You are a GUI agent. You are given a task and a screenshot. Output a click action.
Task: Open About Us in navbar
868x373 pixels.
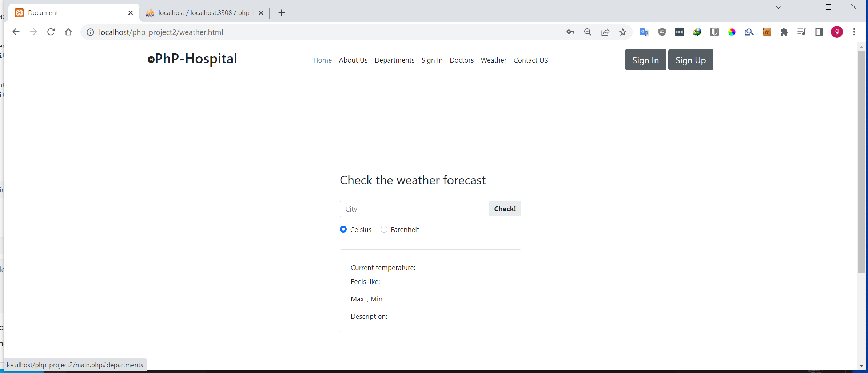coord(353,60)
